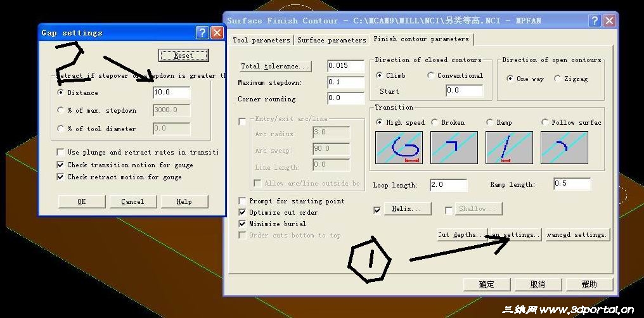The width and height of the screenshot is (644, 318).
Task: Toggle Prompt for starting point
Action: coord(242,201)
